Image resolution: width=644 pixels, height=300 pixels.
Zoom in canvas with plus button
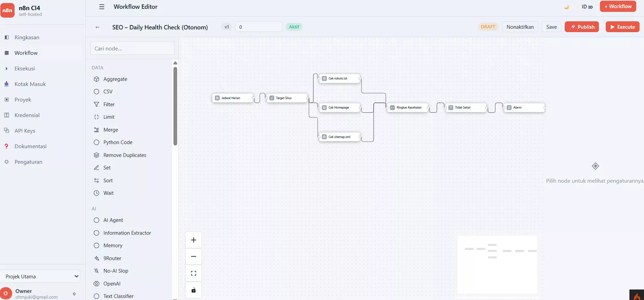tap(193, 240)
